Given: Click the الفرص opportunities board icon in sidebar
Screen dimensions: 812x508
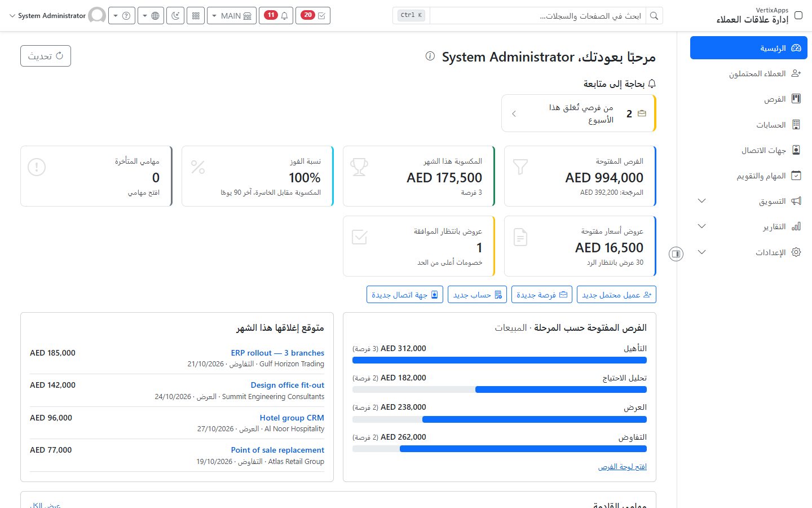Looking at the screenshot, I should click(x=796, y=99).
